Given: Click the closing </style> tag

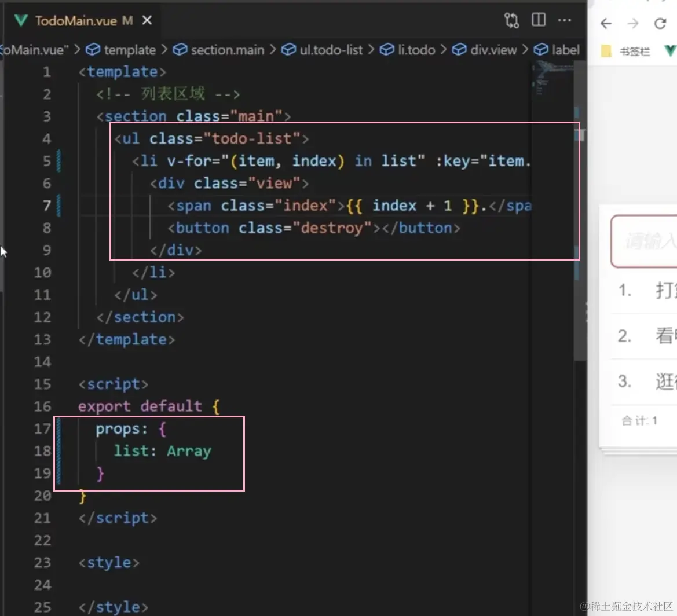Looking at the screenshot, I should (x=114, y=607).
